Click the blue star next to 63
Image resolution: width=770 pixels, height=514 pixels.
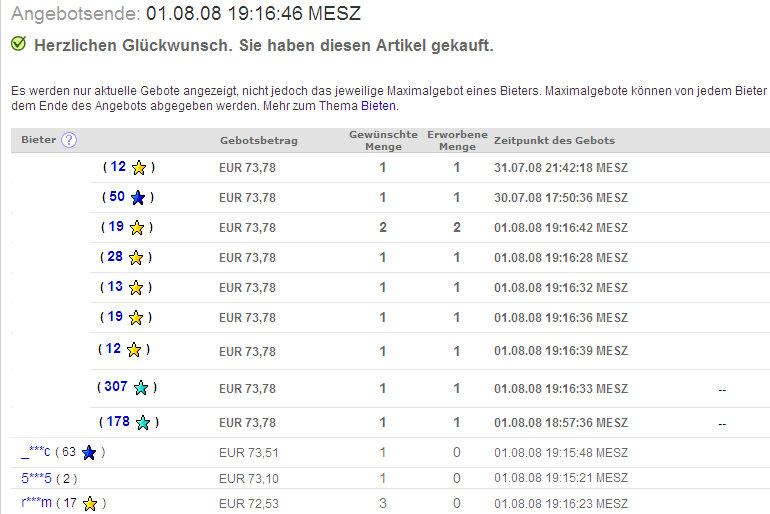[89, 453]
